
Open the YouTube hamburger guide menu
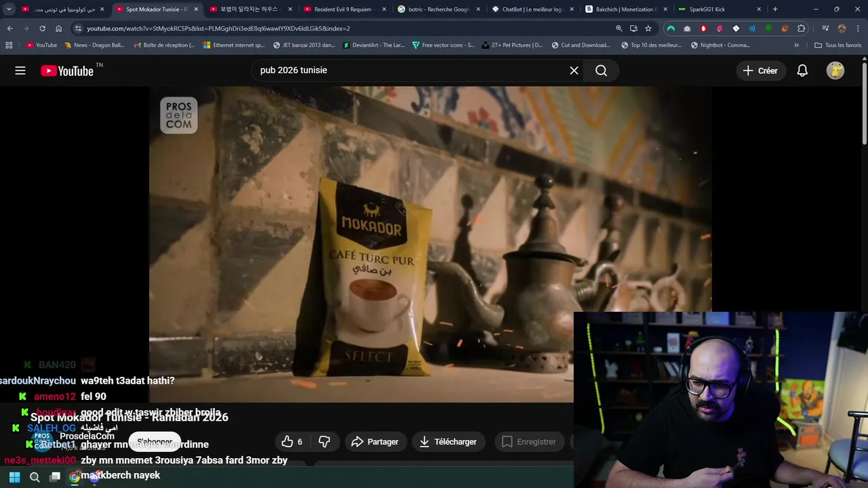[x=20, y=70]
